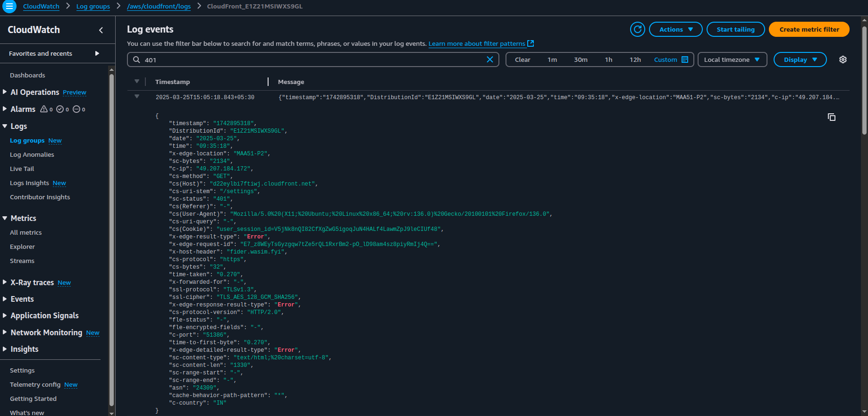Click Clear time range button
Image resolution: width=868 pixels, height=416 pixels.
(522, 59)
